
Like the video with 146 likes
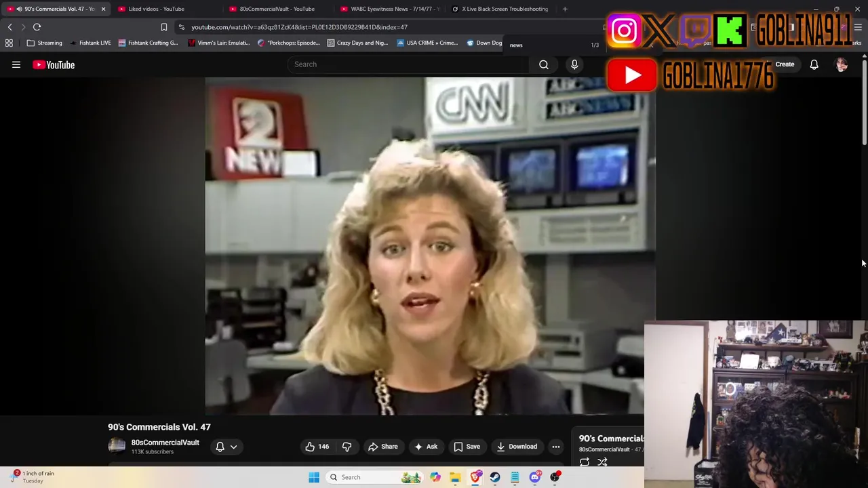[x=317, y=447]
